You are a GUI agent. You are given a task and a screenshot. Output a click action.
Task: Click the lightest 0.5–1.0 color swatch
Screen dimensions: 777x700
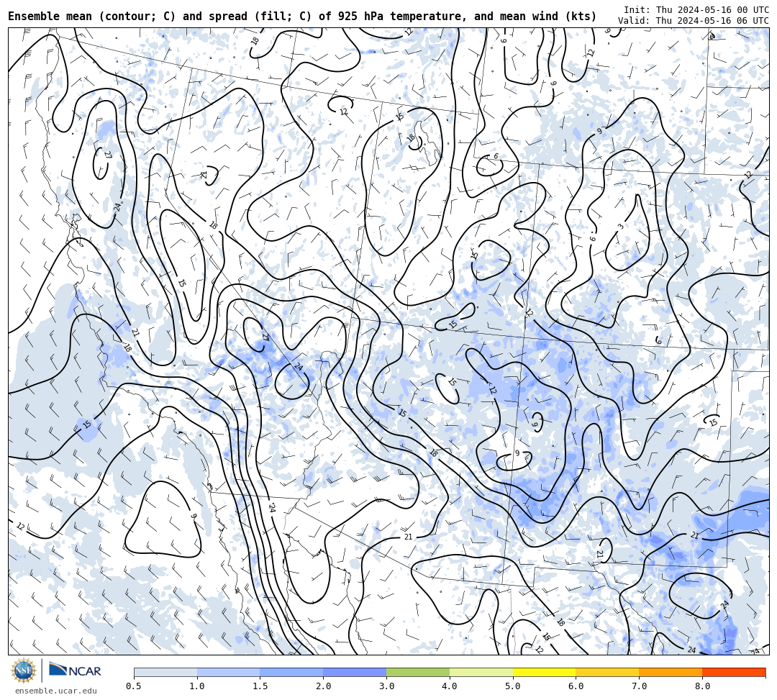click(x=165, y=672)
